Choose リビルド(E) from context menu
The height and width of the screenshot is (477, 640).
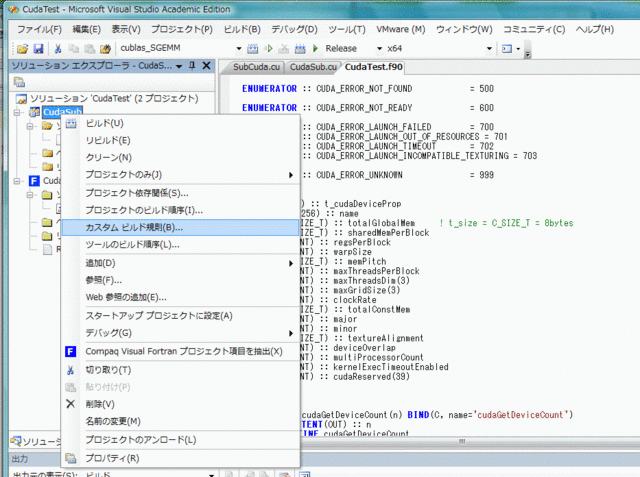click(181, 140)
